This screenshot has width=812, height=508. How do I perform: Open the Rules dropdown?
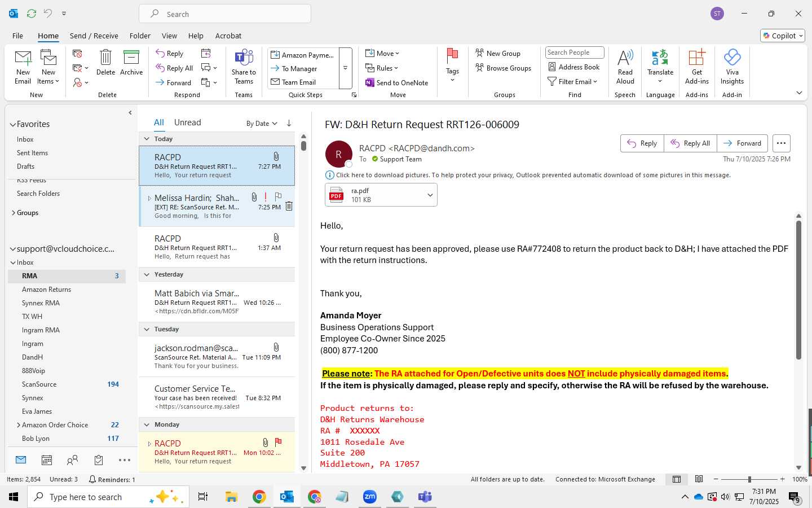pyautogui.click(x=382, y=68)
